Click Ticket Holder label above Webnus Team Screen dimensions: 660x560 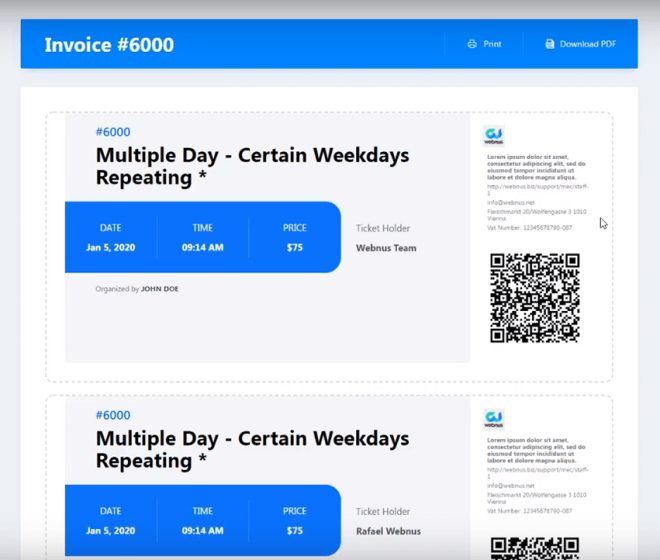pos(383,228)
